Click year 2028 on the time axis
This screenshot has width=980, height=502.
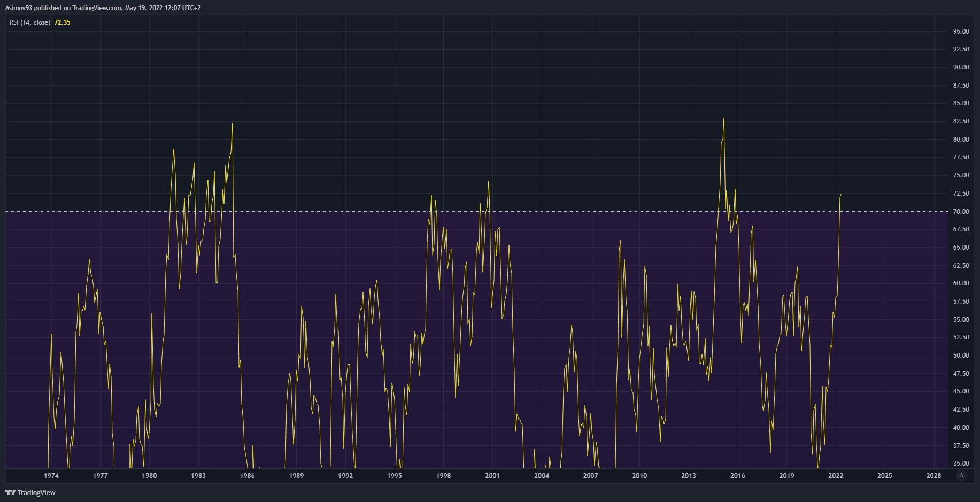click(933, 476)
